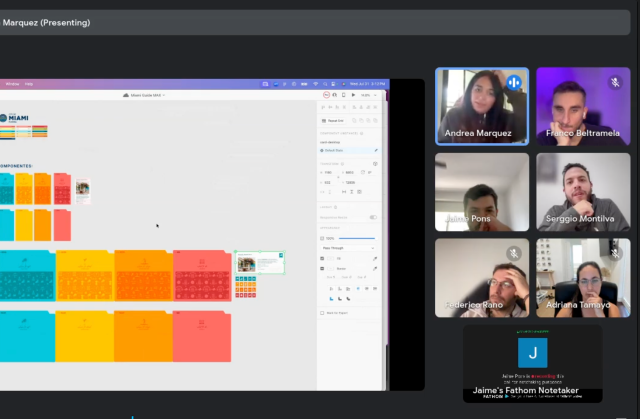Toggle the Responsive Resize switch

(373, 217)
